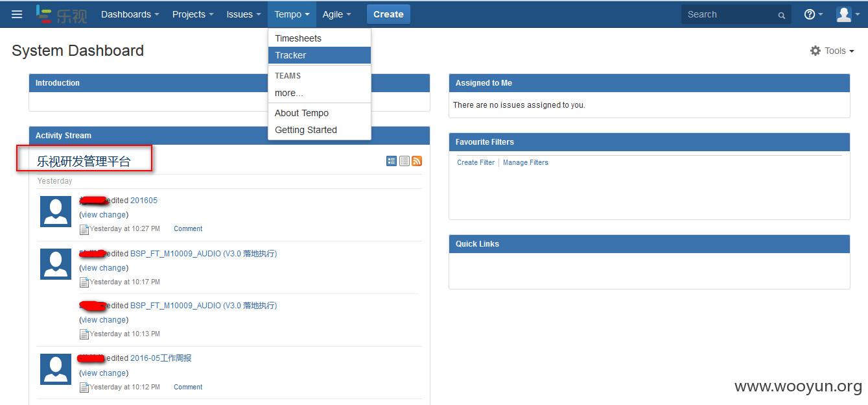
Task: Click document icon next to 10:13 PM timestamp
Action: pyautogui.click(x=84, y=334)
